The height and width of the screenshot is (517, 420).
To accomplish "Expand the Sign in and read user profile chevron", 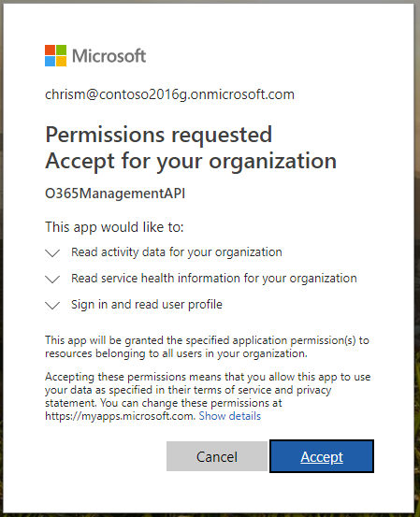I will 52,306.
